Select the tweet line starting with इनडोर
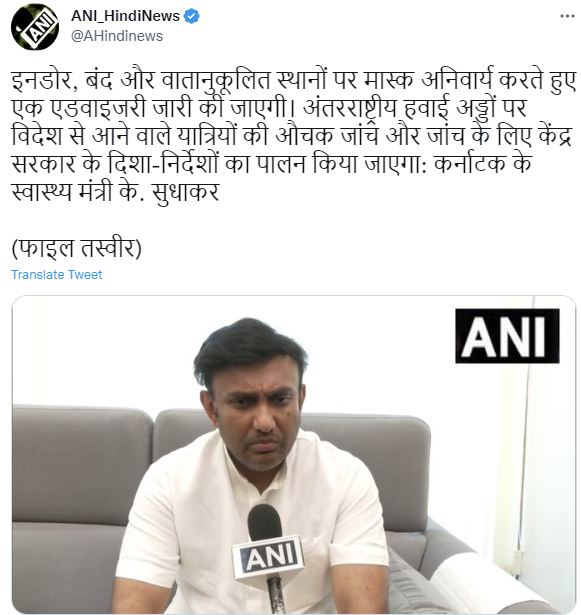The height and width of the screenshot is (615, 581). (x=294, y=80)
